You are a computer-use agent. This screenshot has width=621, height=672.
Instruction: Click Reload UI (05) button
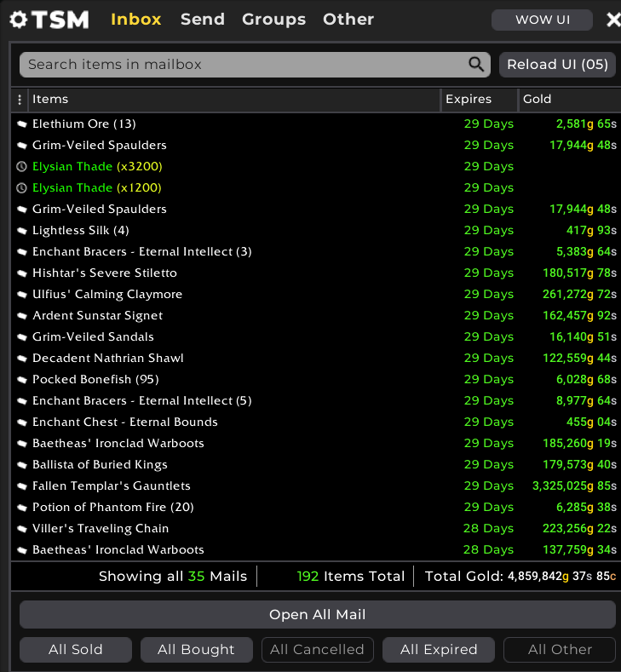(x=558, y=65)
